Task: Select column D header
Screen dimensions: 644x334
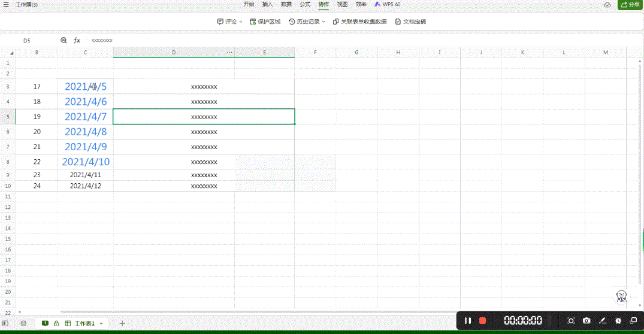Action: [x=174, y=53]
